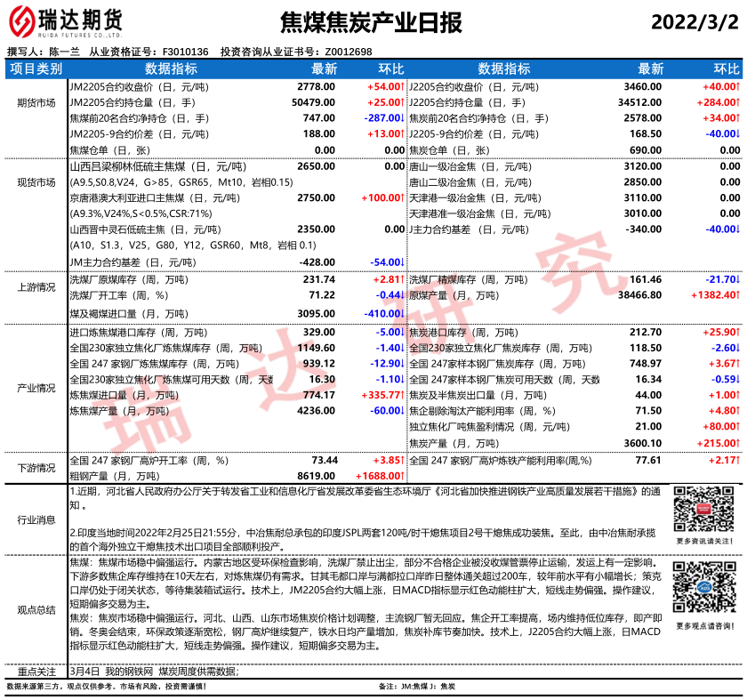
Task: Select the 项目类别 header cell
Action: (36, 68)
